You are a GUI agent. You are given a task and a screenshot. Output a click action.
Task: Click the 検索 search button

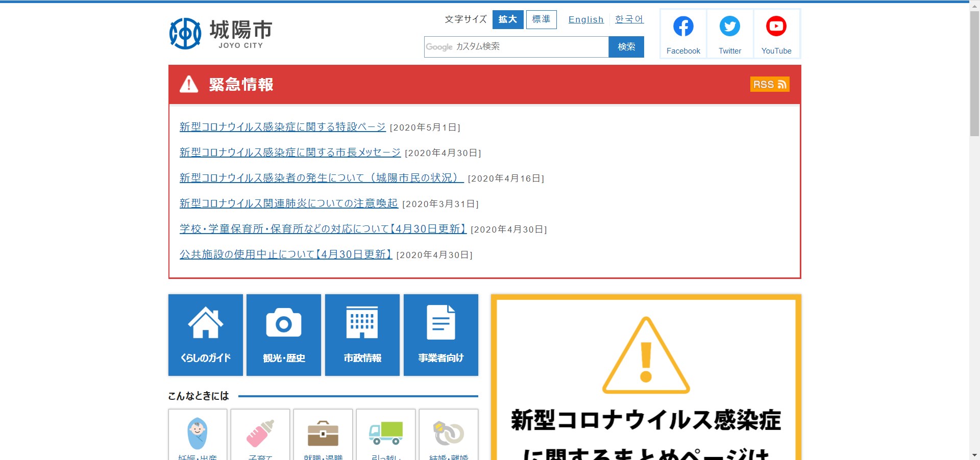[626, 47]
